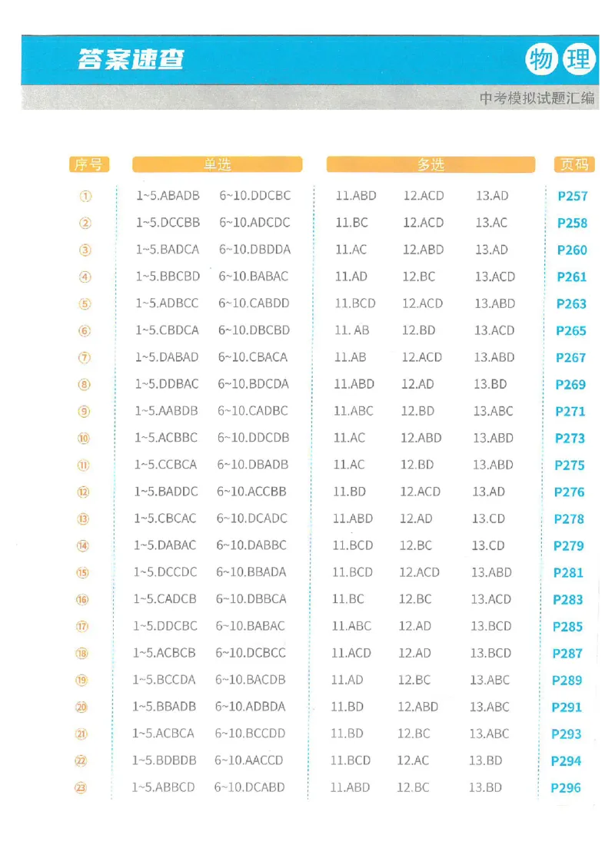The image size is (615, 868).
Task: Click the circled number 1 row marker
Action: point(85,196)
